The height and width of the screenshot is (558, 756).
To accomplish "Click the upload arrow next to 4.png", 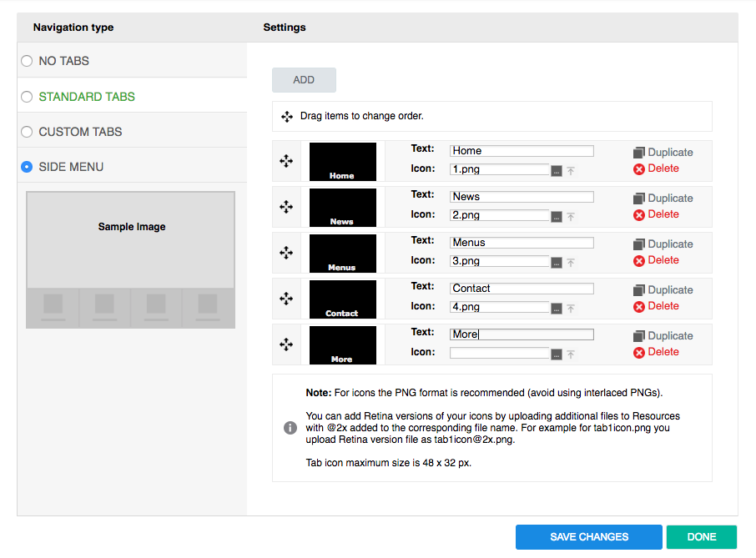I will coord(571,308).
